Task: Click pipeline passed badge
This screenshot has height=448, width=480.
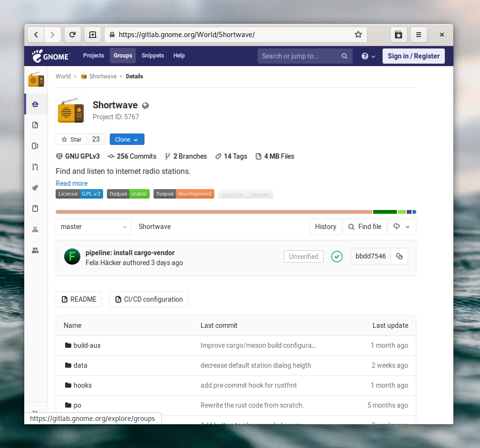Action: 246,194
